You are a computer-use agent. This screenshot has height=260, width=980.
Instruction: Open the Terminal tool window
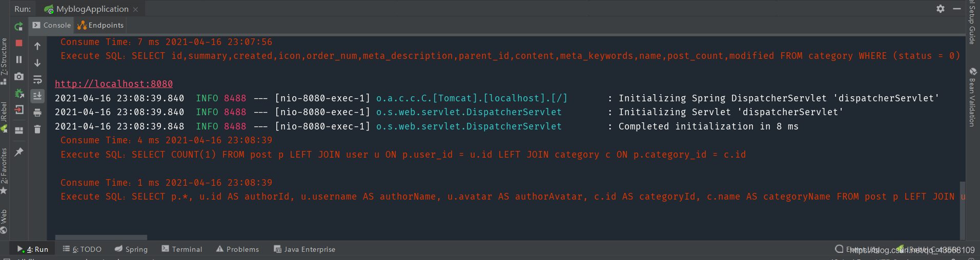(x=182, y=249)
